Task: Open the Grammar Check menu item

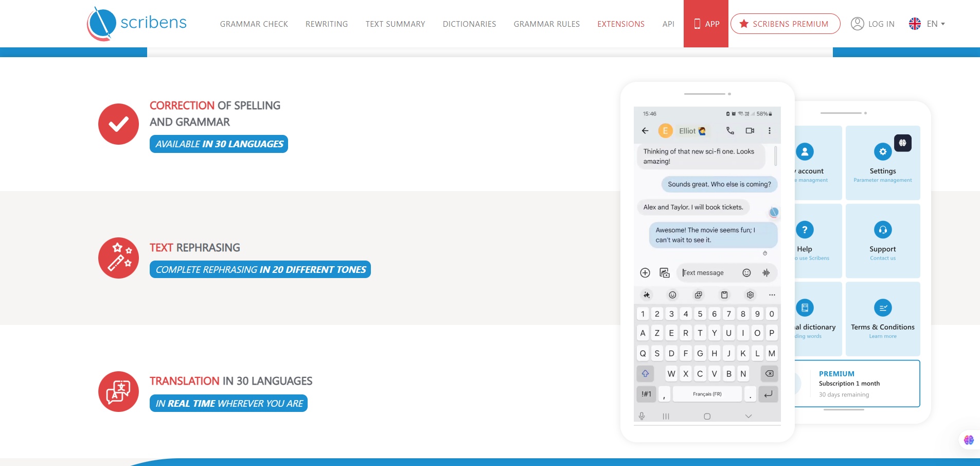Action: pyautogui.click(x=254, y=24)
